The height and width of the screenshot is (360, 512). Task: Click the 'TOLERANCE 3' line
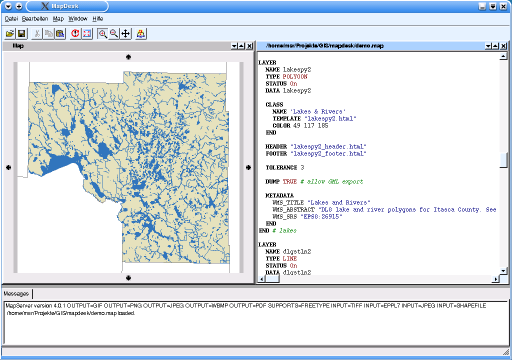tap(285, 167)
